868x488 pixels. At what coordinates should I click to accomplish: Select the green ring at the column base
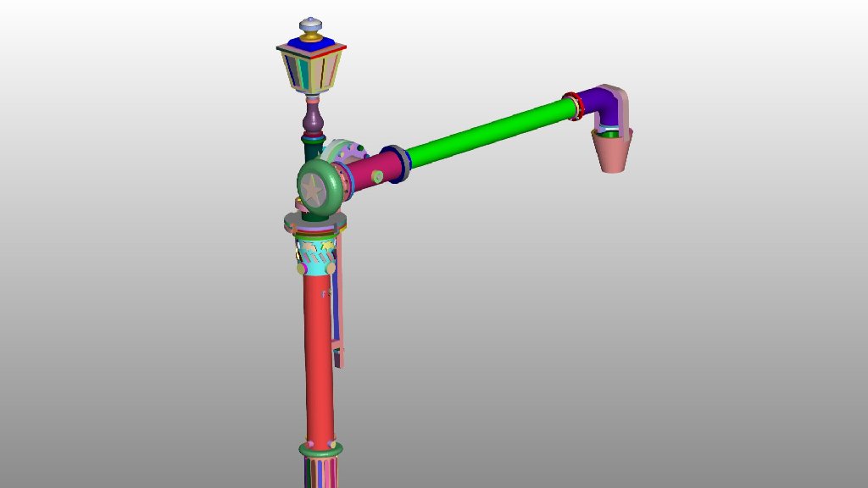pos(320,449)
